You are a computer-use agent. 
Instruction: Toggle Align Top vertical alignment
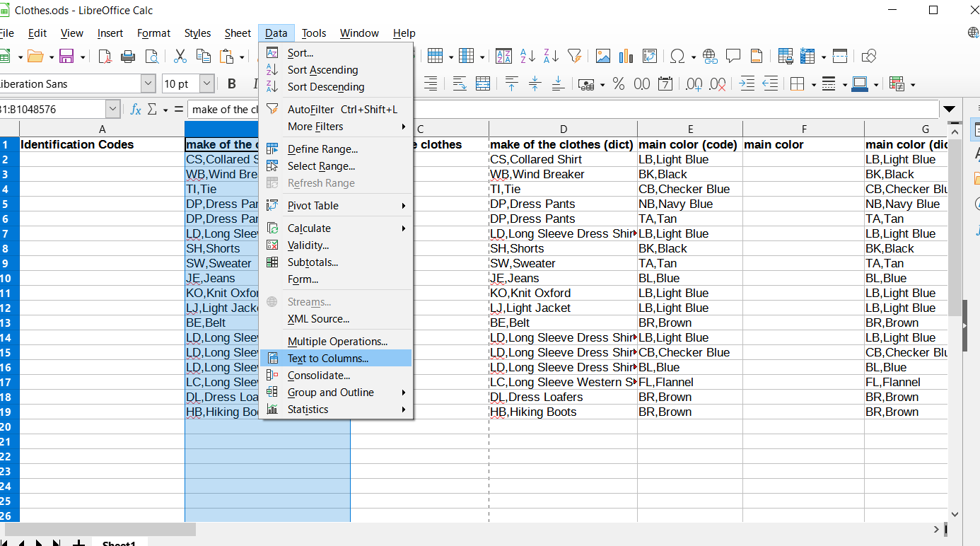point(511,84)
